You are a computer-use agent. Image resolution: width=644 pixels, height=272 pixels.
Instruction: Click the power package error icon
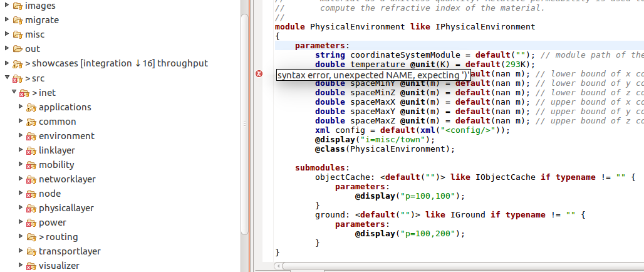(31, 222)
